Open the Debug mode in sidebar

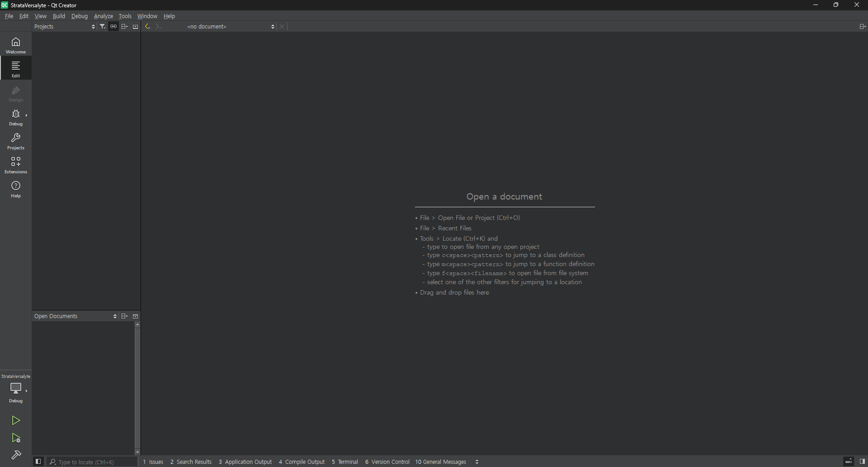point(16,117)
